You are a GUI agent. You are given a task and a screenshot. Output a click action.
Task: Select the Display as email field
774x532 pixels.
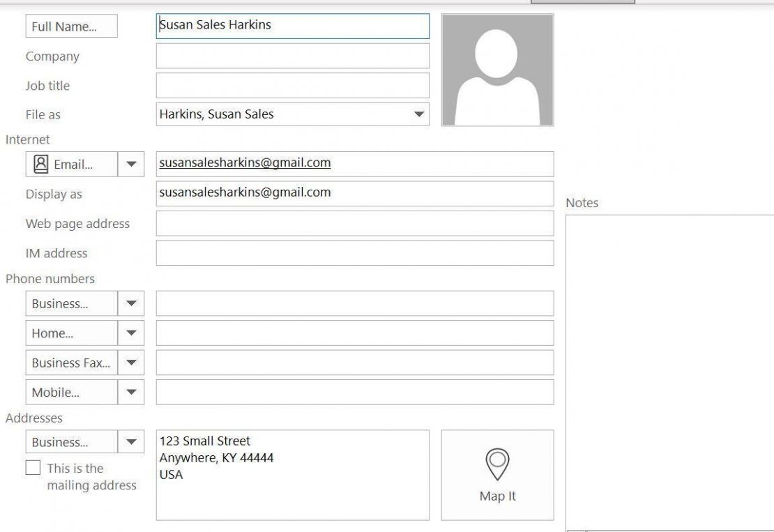[354, 192]
